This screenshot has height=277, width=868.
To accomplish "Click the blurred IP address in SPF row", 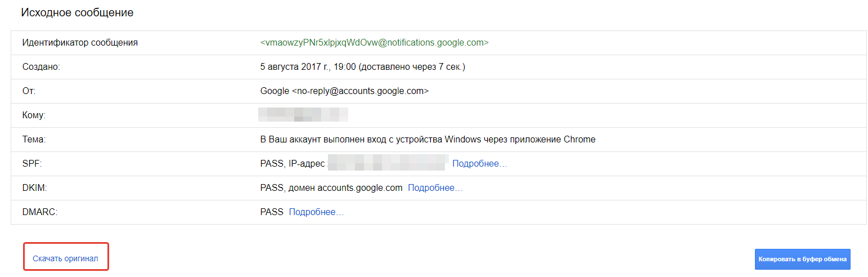I will 388,164.
